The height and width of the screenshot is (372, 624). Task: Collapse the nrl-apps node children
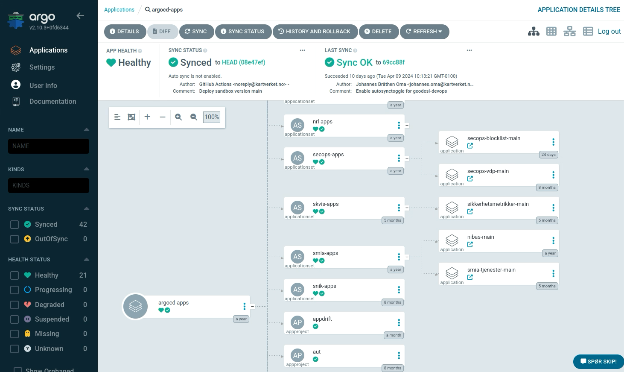(x=407, y=125)
